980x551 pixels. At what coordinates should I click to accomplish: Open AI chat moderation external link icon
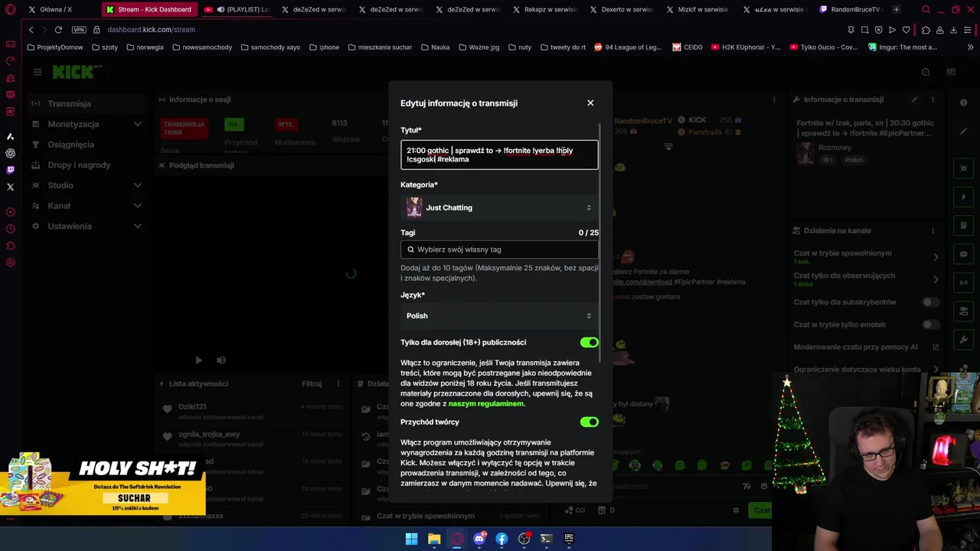pyautogui.click(x=936, y=347)
